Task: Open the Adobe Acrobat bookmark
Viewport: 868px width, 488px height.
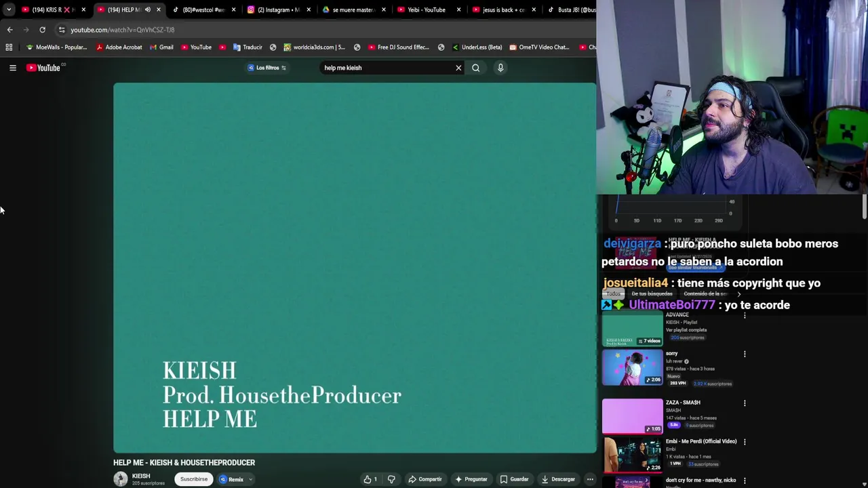Action: point(119,47)
